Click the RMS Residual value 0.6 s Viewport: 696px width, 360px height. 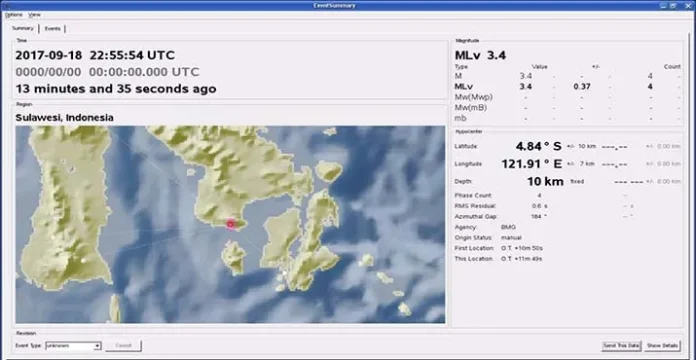pyautogui.click(x=540, y=206)
